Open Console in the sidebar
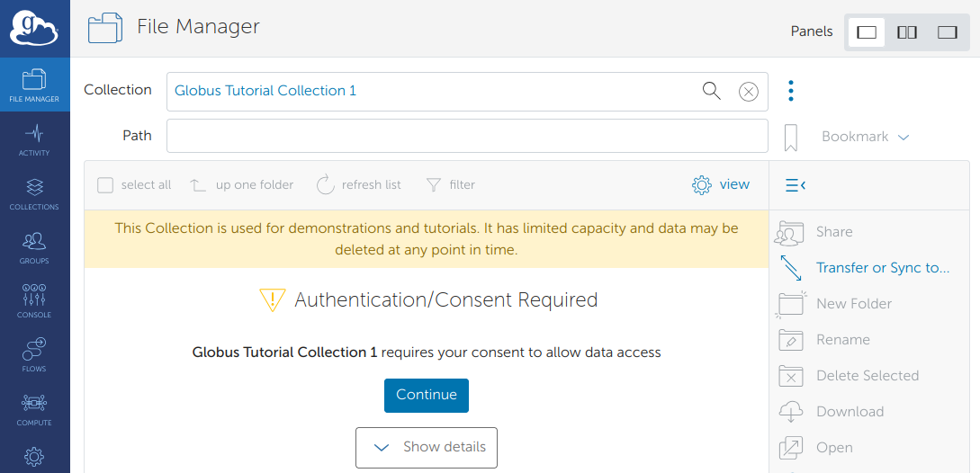Viewport: 980px width, 473px height. point(34,301)
